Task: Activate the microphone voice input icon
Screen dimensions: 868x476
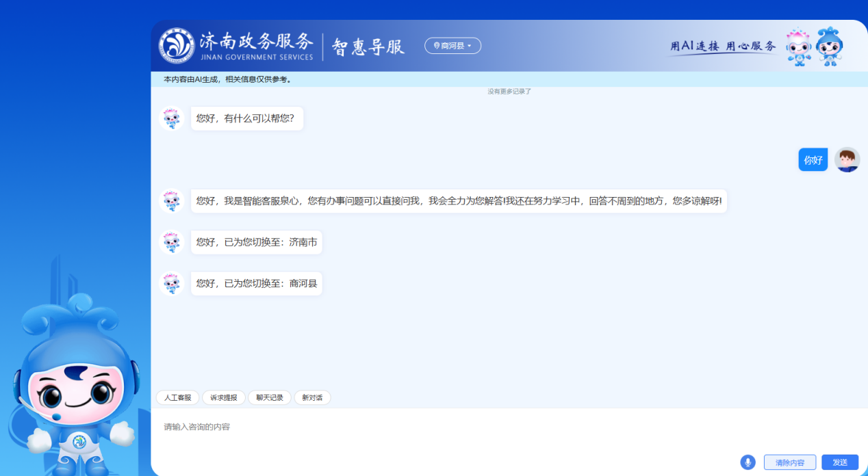Action: point(748,462)
